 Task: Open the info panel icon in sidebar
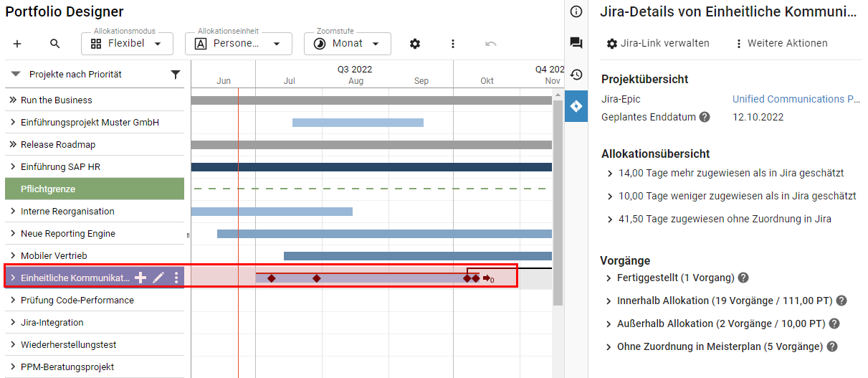point(576,12)
